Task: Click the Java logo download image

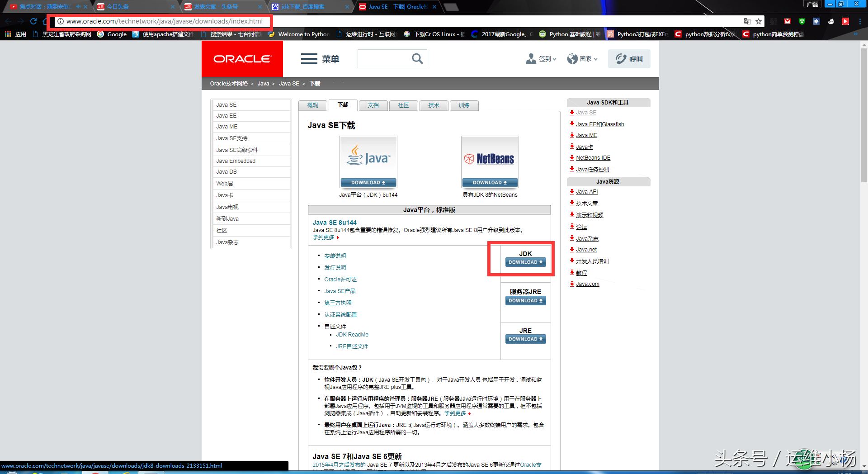Action: pos(368,157)
